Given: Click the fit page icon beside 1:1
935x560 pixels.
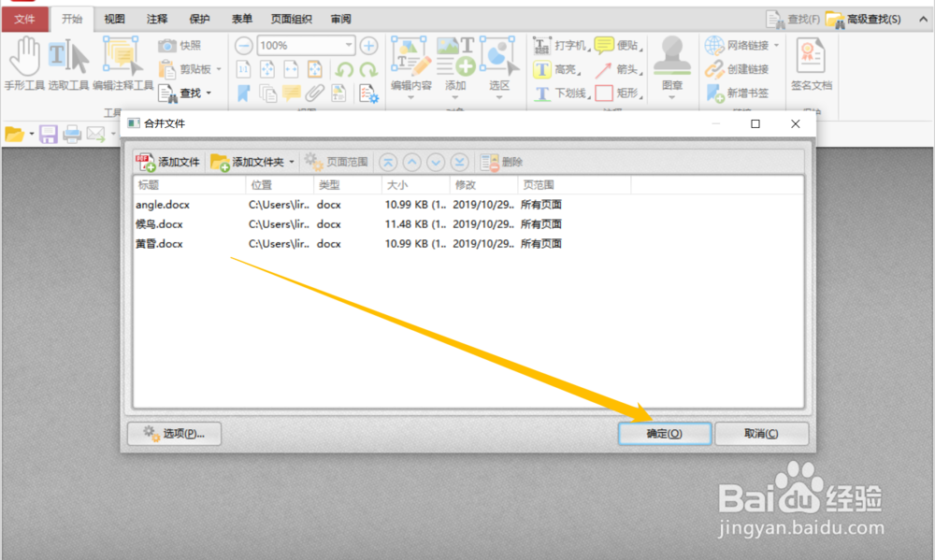Looking at the screenshot, I should point(267,69).
